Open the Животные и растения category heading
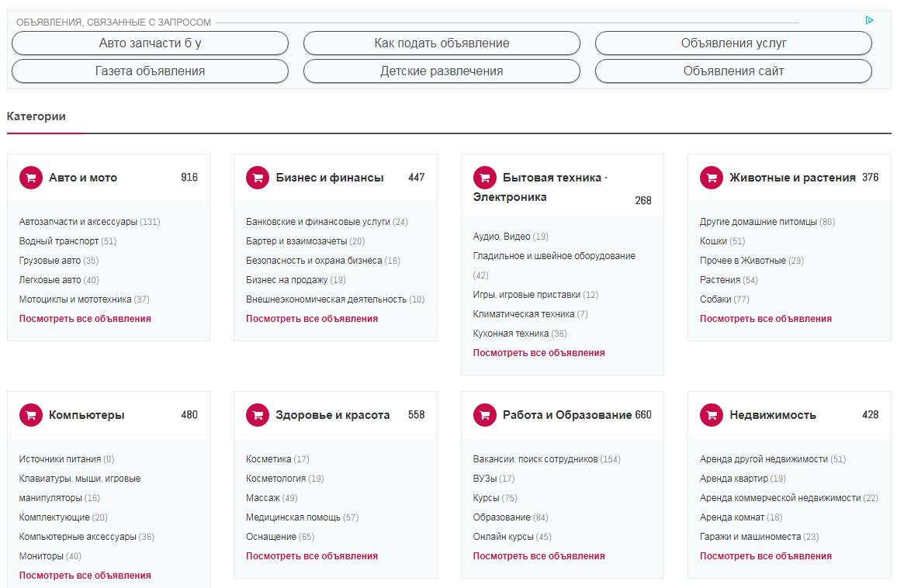Screen dimensions: 897x588 point(792,178)
